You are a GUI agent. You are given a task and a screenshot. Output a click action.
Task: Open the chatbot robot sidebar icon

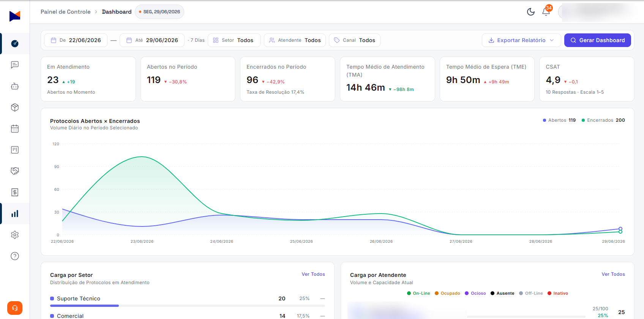tap(15, 86)
